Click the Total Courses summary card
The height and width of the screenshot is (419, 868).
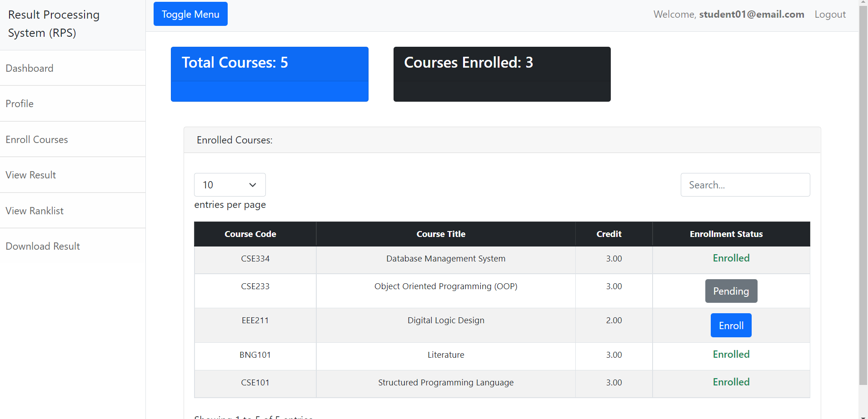tap(269, 74)
